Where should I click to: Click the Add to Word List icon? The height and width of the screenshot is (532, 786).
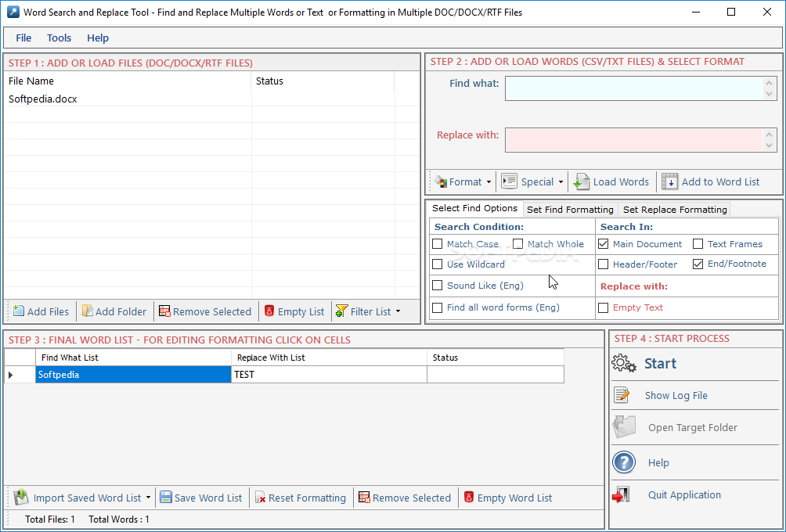[x=669, y=182]
